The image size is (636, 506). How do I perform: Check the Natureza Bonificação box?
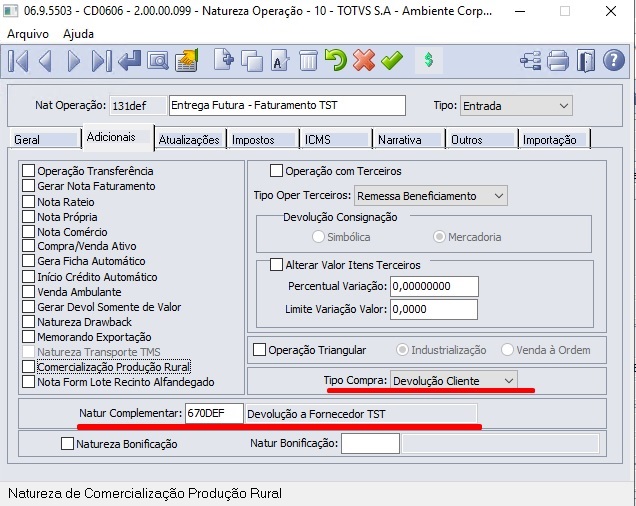click(x=67, y=444)
